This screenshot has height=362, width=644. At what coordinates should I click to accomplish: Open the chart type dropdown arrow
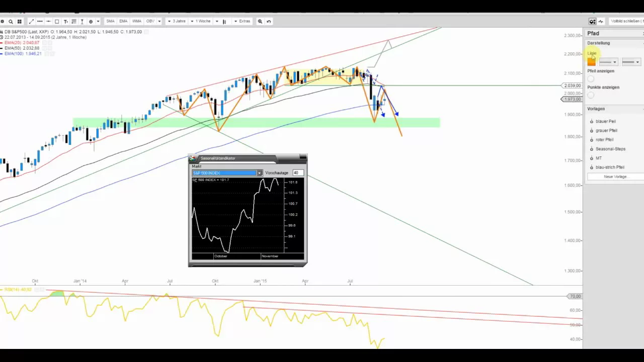click(217, 21)
